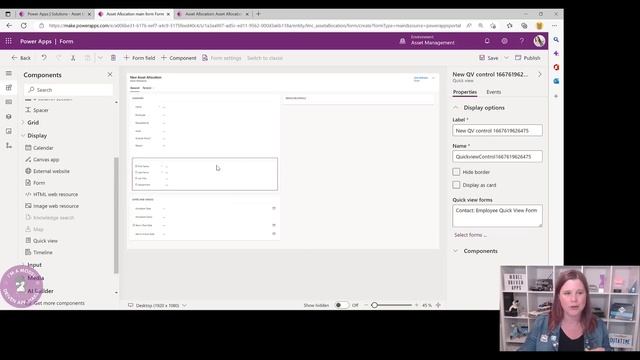Select the HTML web resource component
This screenshot has width=640, height=360.
tap(51, 194)
